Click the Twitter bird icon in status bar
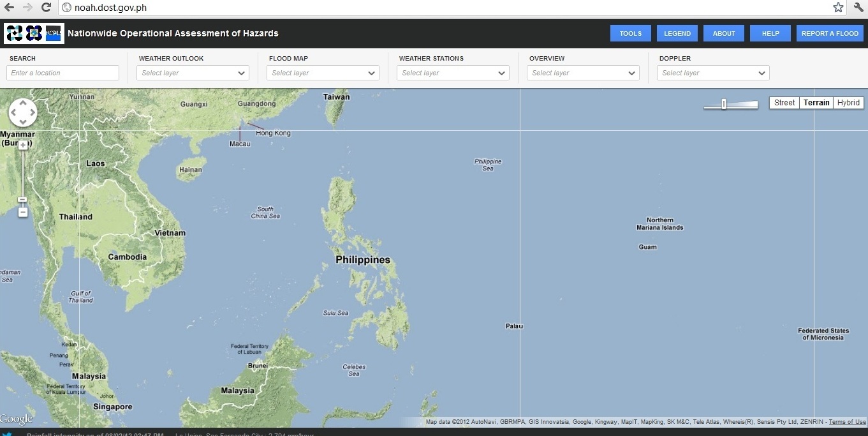The height and width of the screenshot is (436, 868). point(6,433)
